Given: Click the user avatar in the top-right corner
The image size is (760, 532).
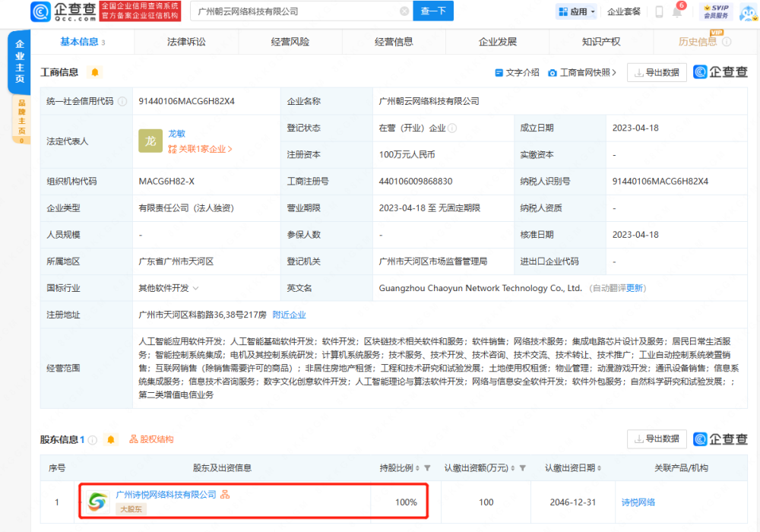Looking at the screenshot, I should (x=749, y=12).
